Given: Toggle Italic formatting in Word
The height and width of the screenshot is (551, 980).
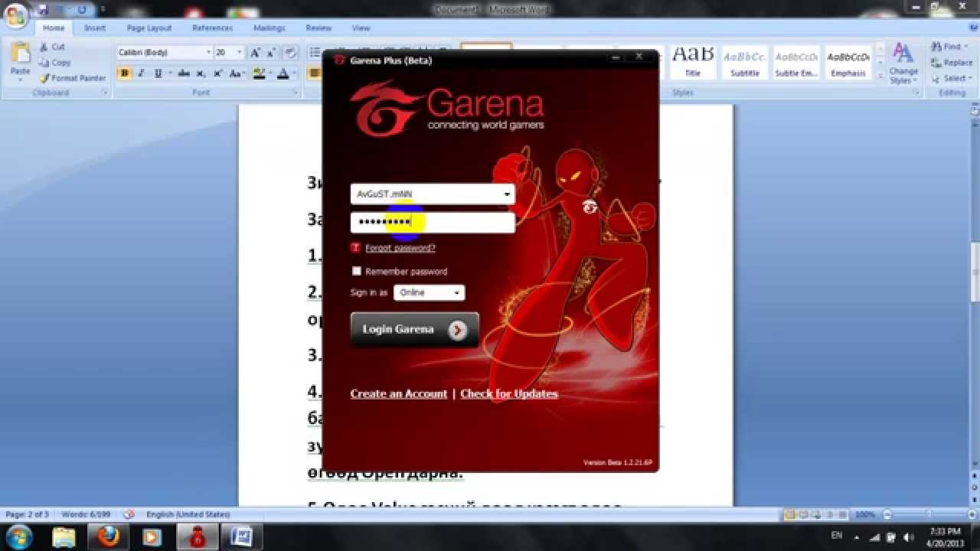Looking at the screenshot, I should [141, 73].
